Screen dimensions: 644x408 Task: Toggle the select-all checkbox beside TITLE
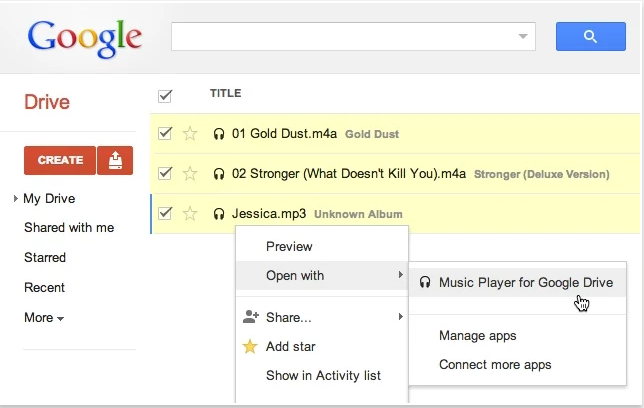(165, 96)
